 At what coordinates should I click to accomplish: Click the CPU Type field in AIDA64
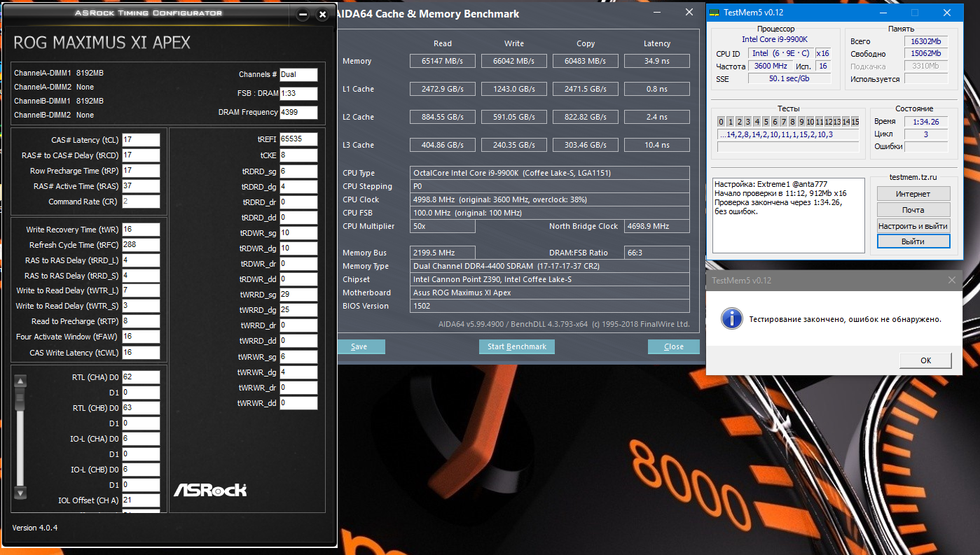pos(550,174)
